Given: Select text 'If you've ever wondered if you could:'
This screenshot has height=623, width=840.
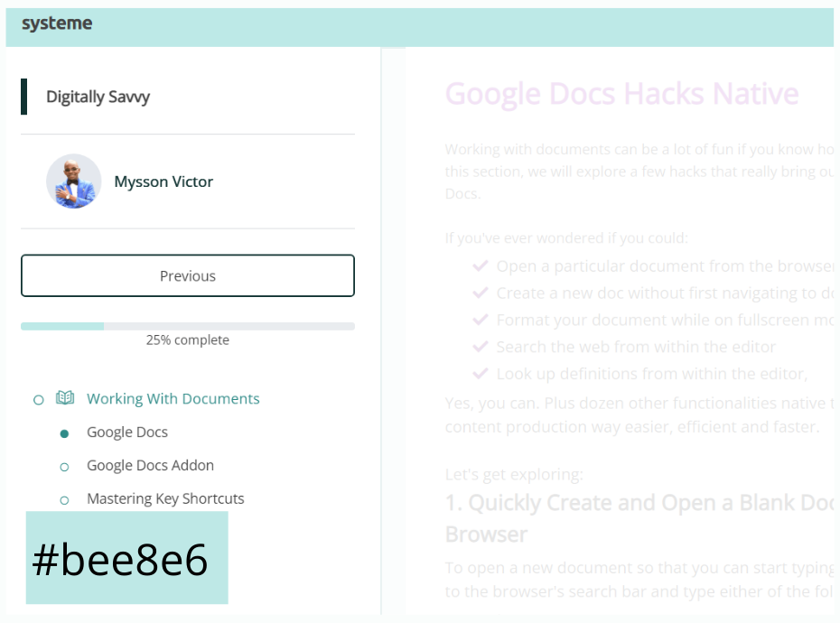Looking at the screenshot, I should click(x=566, y=237).
